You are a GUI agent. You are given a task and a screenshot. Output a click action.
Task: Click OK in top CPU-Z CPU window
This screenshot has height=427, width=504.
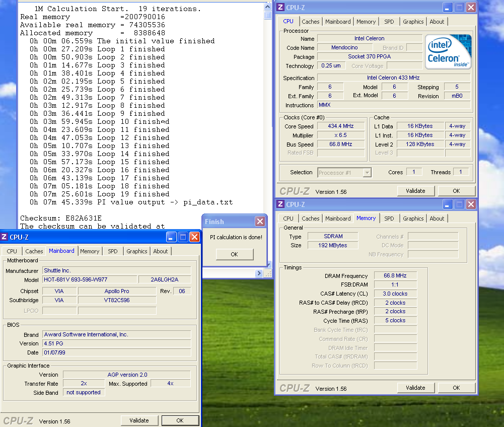pyautogui.click(x=457, y=191)
